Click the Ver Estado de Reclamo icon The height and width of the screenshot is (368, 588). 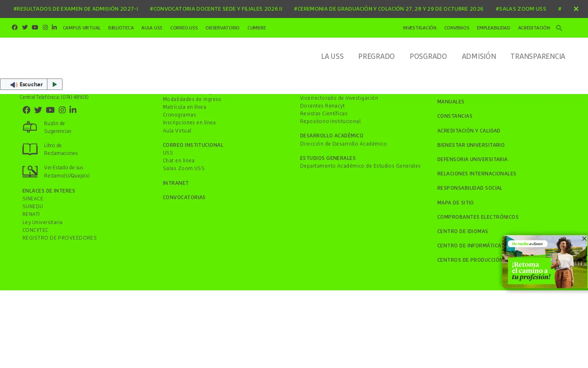pyautogui.click(x=30, y=171)
